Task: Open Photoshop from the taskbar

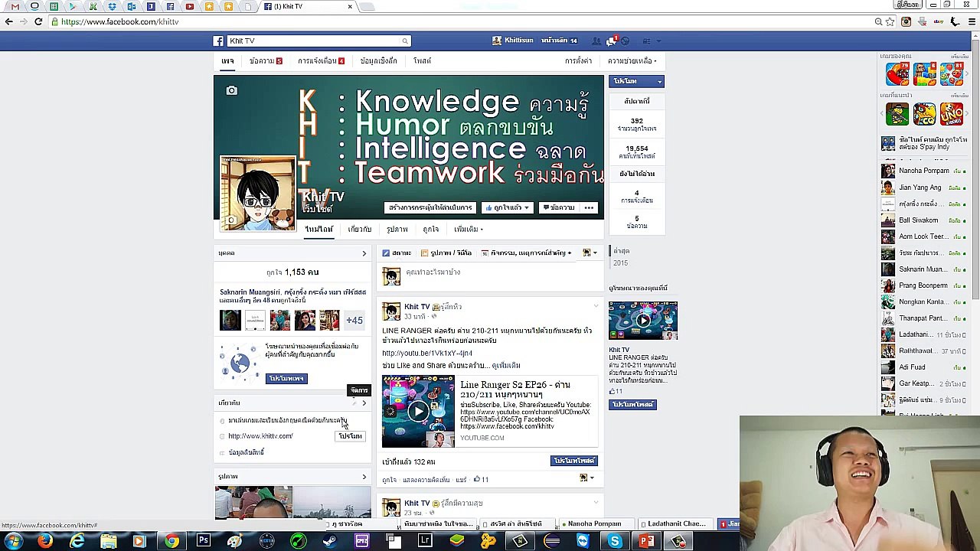Action: [203, 542]
